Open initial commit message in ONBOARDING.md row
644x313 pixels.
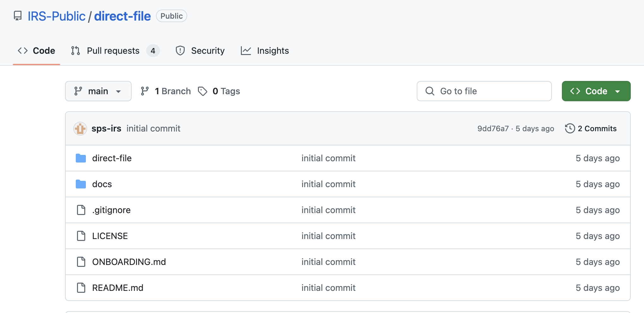coord(328,262)
